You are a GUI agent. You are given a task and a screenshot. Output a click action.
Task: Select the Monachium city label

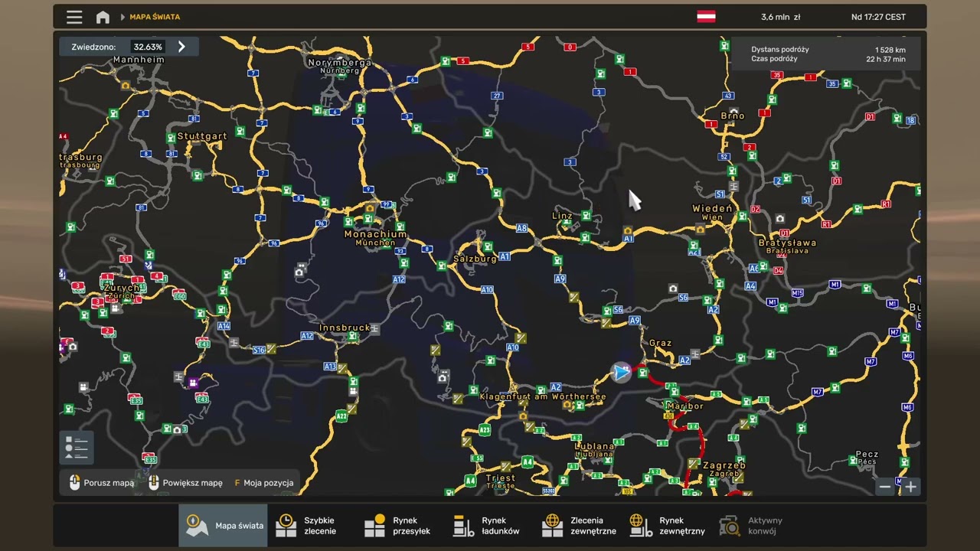coord(375,234)
